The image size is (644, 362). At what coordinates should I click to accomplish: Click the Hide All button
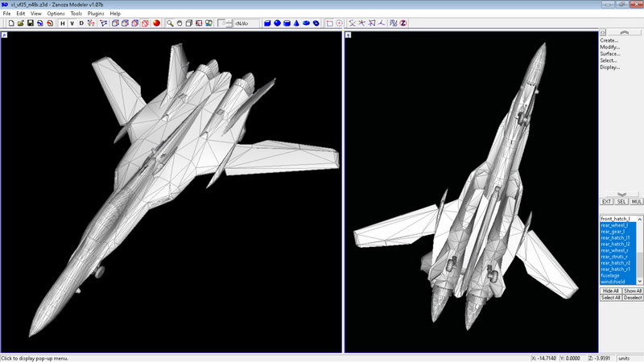[x=610, y=290]
